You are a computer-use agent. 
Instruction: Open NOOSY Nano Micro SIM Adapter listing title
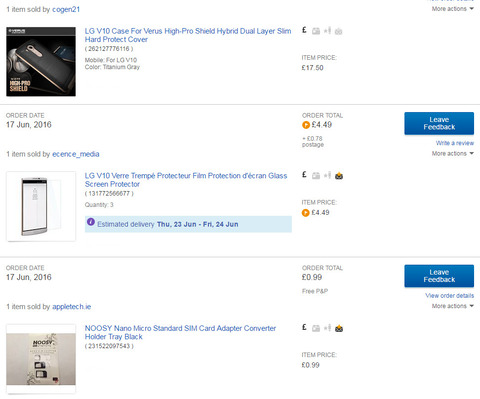(180, 332)
